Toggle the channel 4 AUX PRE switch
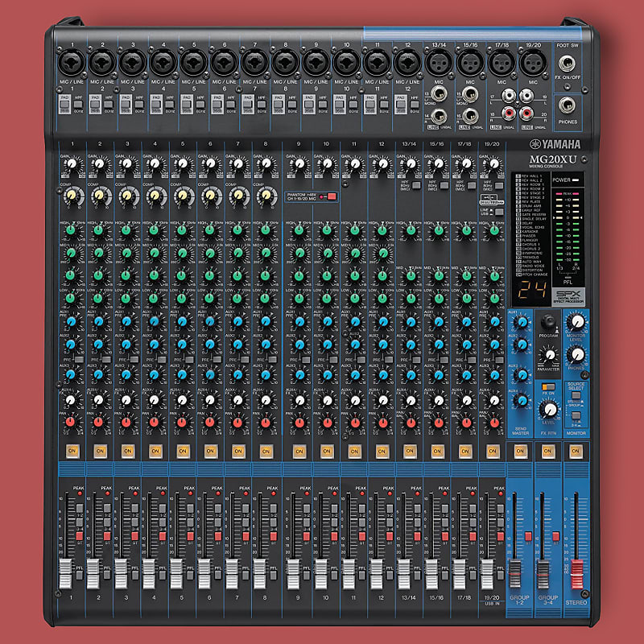The image size is (644, 644). [x=163, y=359]
